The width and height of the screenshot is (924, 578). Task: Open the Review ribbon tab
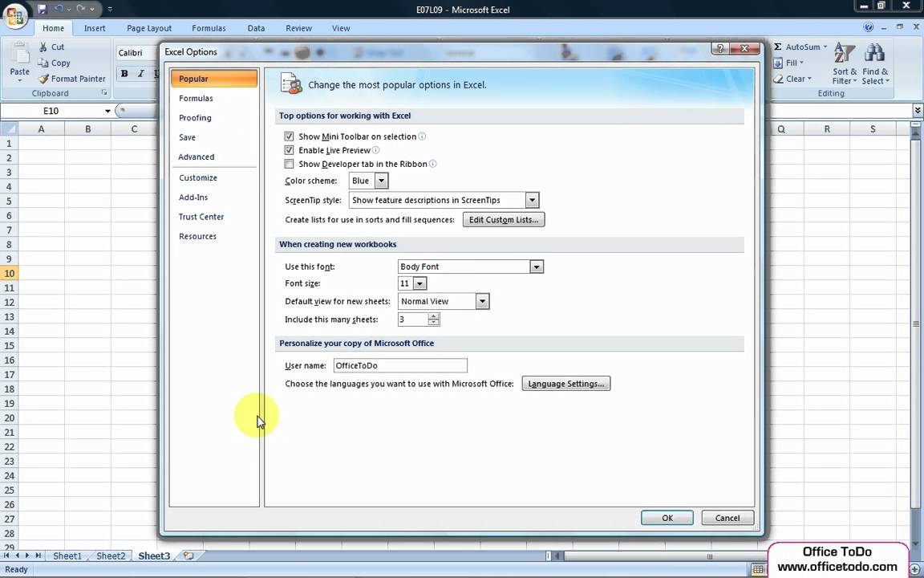(298, 28)
